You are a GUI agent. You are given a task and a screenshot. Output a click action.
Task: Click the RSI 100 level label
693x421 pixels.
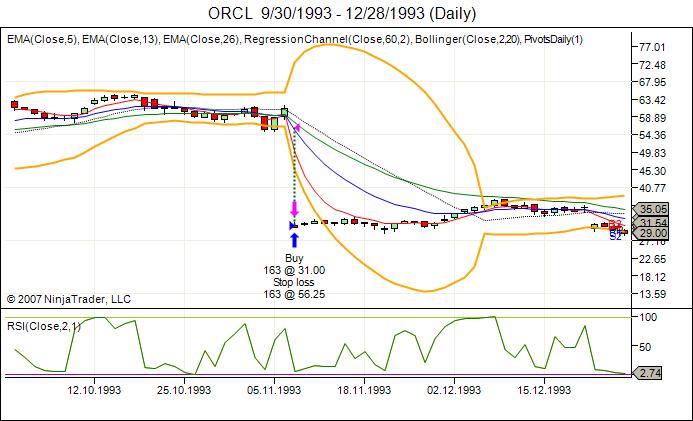click(x=648, y=317)
